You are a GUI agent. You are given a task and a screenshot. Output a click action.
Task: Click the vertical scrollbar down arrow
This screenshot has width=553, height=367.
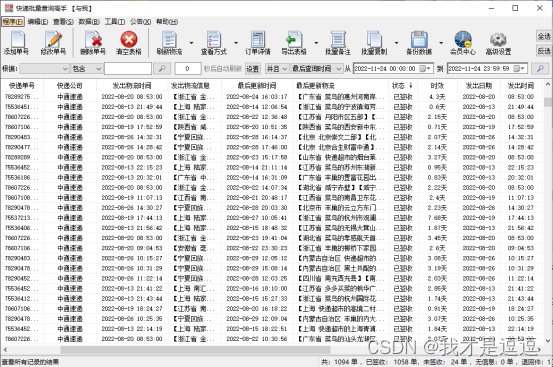pos(547,340)
